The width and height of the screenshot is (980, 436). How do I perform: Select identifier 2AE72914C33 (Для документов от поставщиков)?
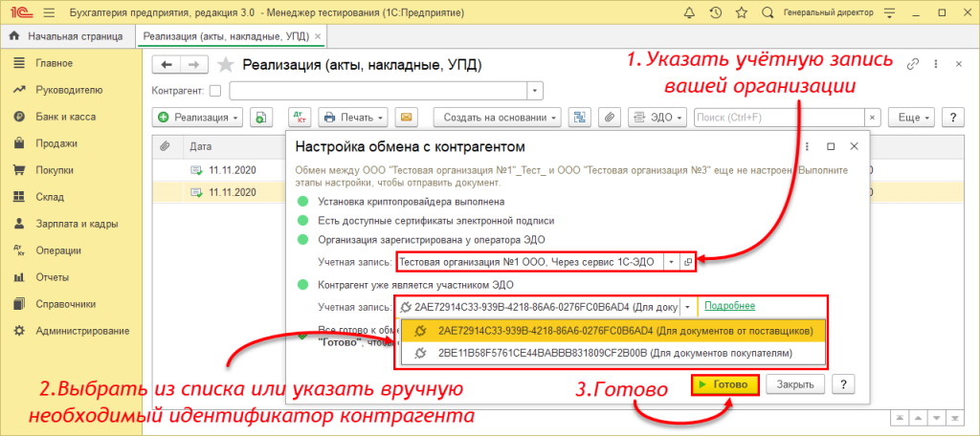click(613, 331)
